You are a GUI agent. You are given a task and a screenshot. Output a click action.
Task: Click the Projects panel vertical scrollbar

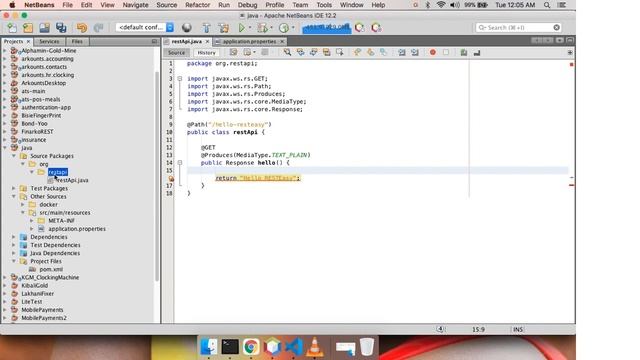pyautogui.click(x=157, y=176)
